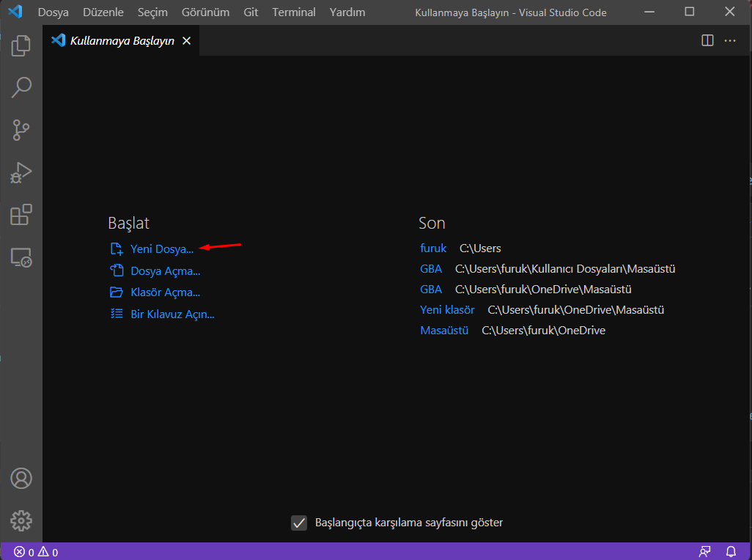Open the Run and Debug view icon

pos(21,172)
